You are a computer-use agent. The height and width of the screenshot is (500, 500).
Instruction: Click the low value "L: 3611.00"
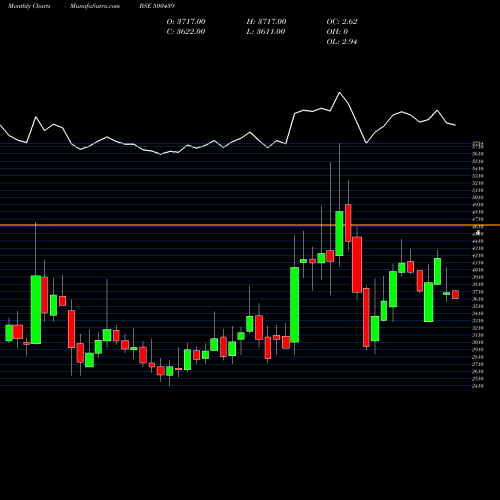point(266,32)
